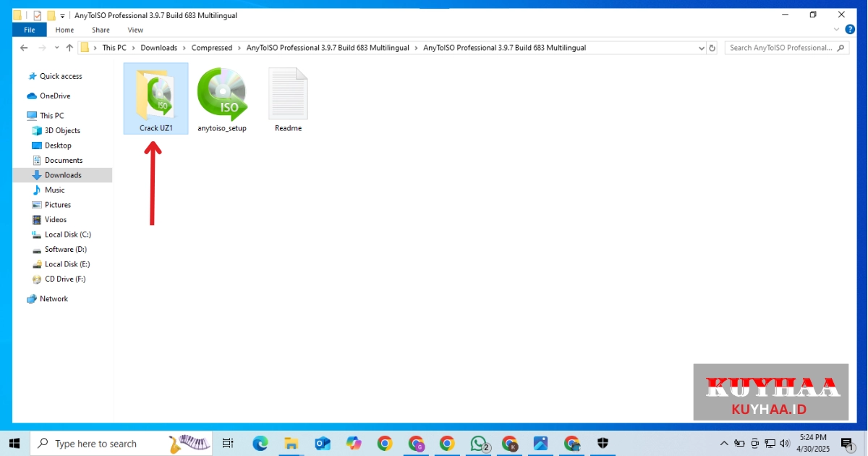Refresh the current folder view
The image size is (868, 456).
tap(712, 48)
